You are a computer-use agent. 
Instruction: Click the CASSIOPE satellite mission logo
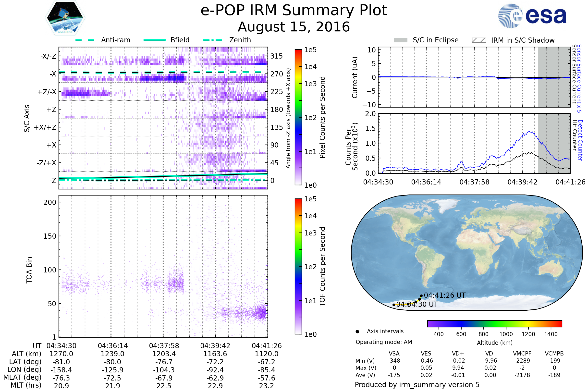click(x=65, y=18)
